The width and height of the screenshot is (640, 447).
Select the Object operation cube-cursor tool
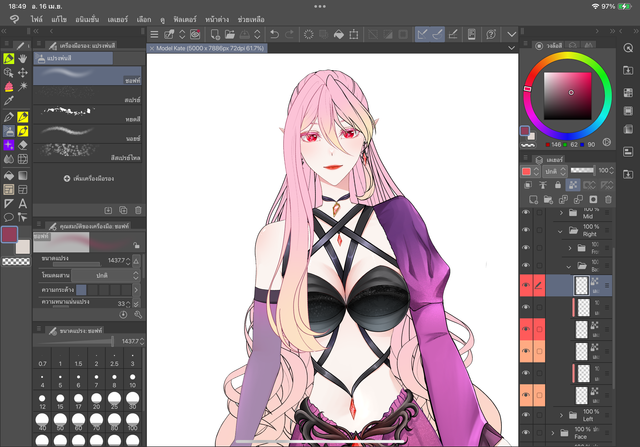tap(9, 73)
